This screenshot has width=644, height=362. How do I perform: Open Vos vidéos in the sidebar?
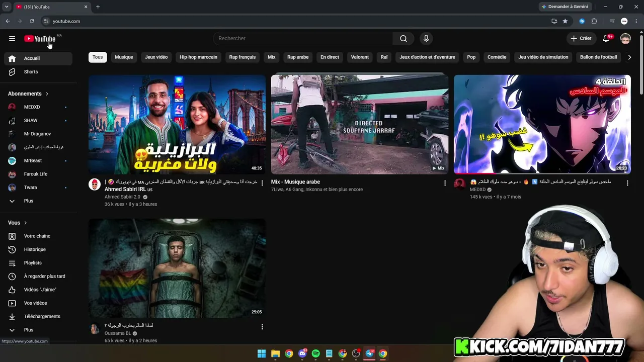pos(38,303)
